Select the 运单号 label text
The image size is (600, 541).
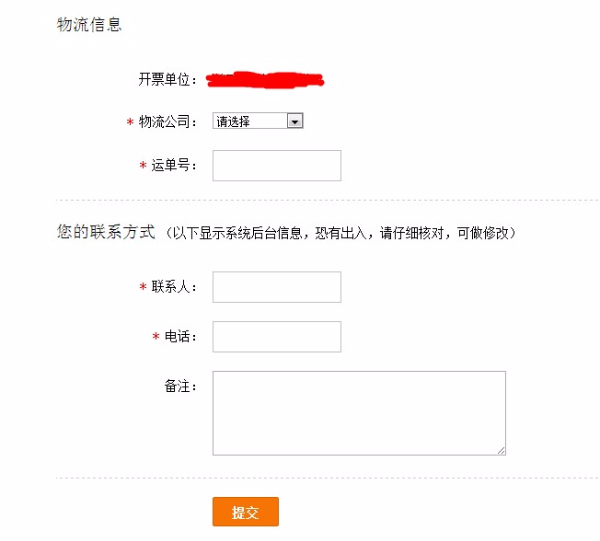click(x=174, y=166)
